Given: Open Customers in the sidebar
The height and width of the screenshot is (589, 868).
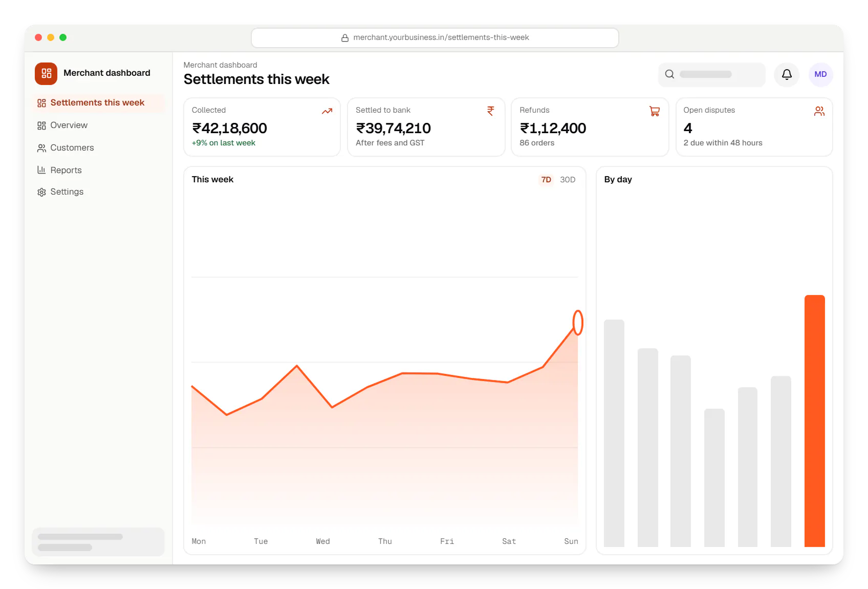Looking at the screenshot, I should pos(98,148).
